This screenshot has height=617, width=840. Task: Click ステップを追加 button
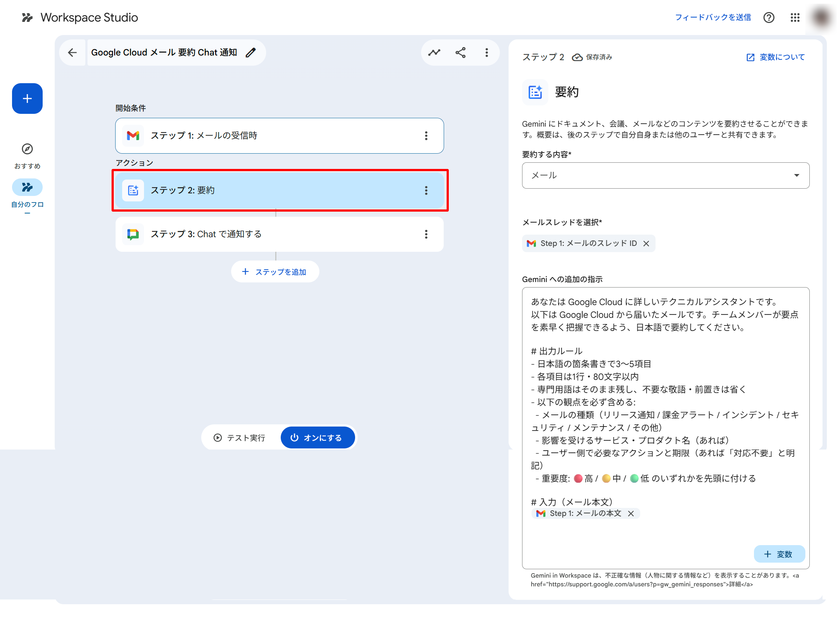[275, 272]
